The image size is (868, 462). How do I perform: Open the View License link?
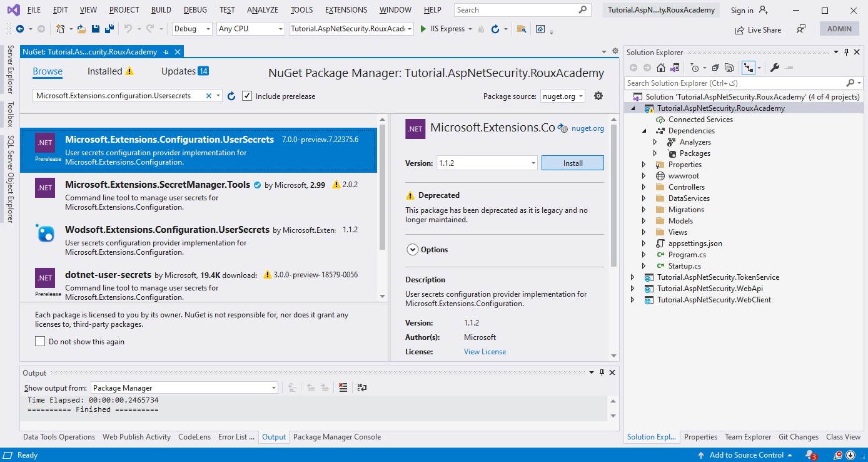click(485, 351)
